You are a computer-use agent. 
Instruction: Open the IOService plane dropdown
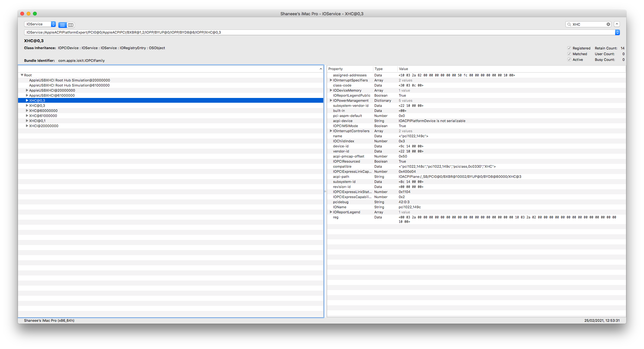click(x=40, y=24)
